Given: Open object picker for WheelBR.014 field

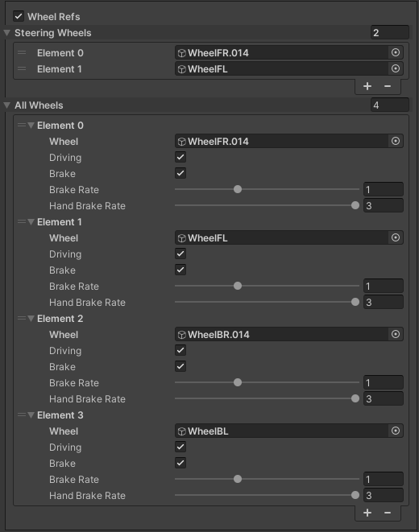Looking at the screenshot, I should pyautogui.click(x=396, y=334).
